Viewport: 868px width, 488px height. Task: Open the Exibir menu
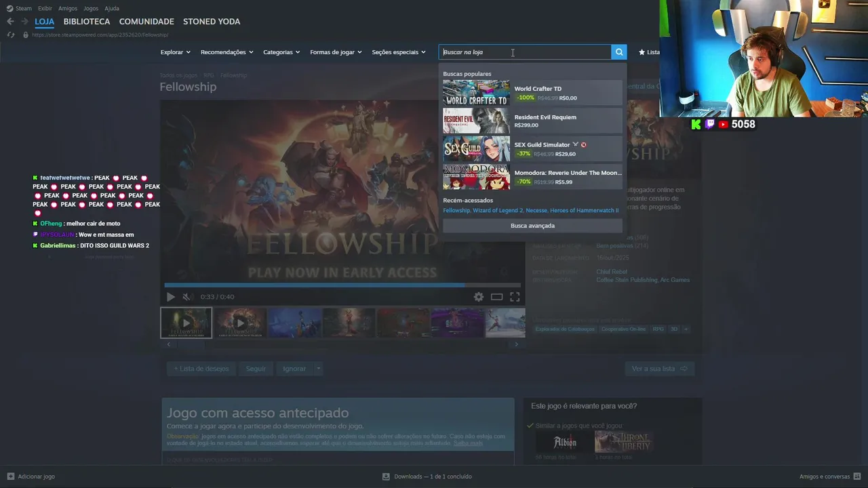click(45, 8)
